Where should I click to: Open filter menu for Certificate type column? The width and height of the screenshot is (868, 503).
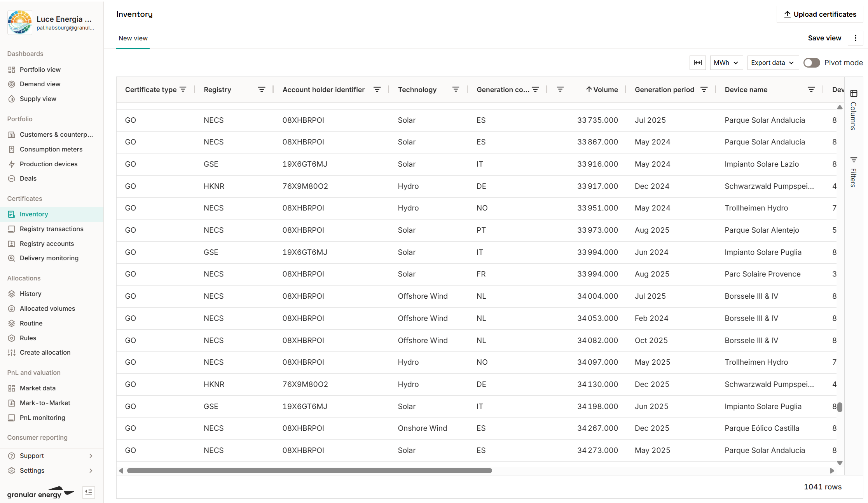[183, 89]
